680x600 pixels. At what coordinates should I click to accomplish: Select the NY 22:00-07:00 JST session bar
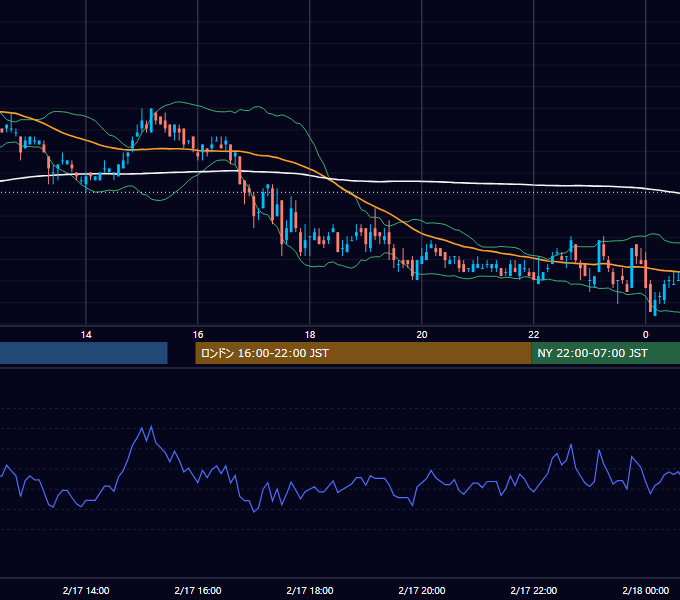(605, 353)
